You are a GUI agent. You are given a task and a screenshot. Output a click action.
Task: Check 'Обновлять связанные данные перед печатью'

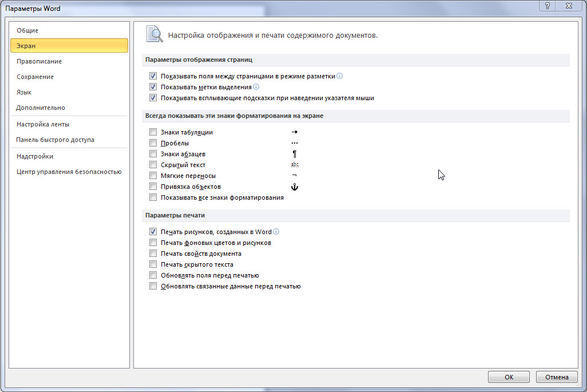pyautogui.click(x=153, y=286)
